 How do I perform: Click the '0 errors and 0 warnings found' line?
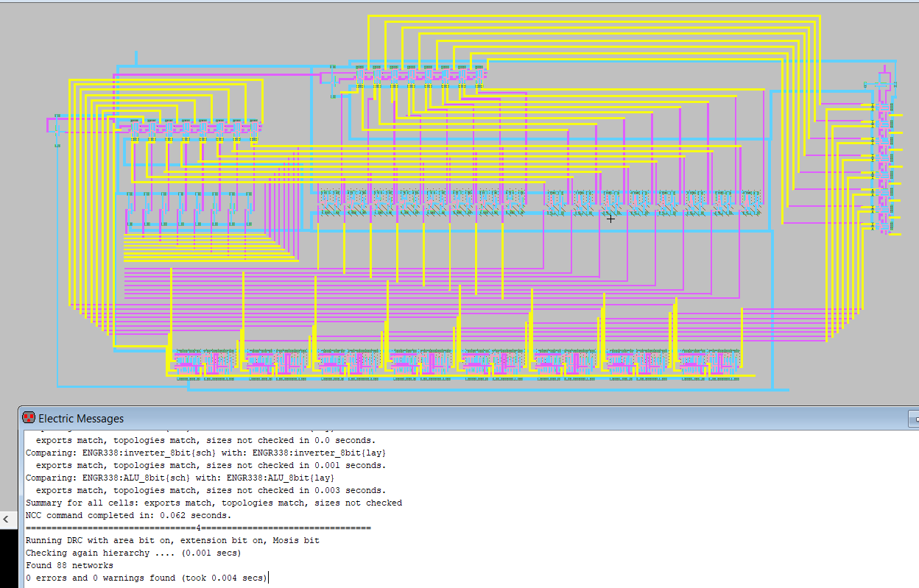[147, 578]
